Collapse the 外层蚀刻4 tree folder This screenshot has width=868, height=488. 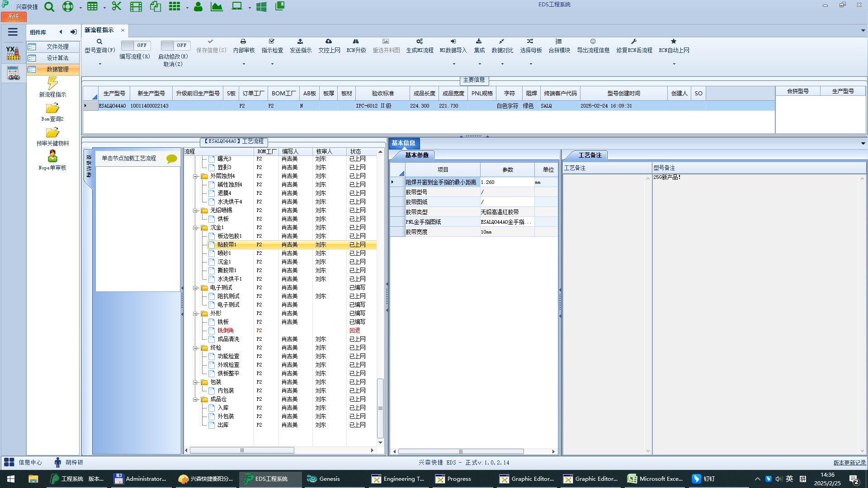coord(196,176)
